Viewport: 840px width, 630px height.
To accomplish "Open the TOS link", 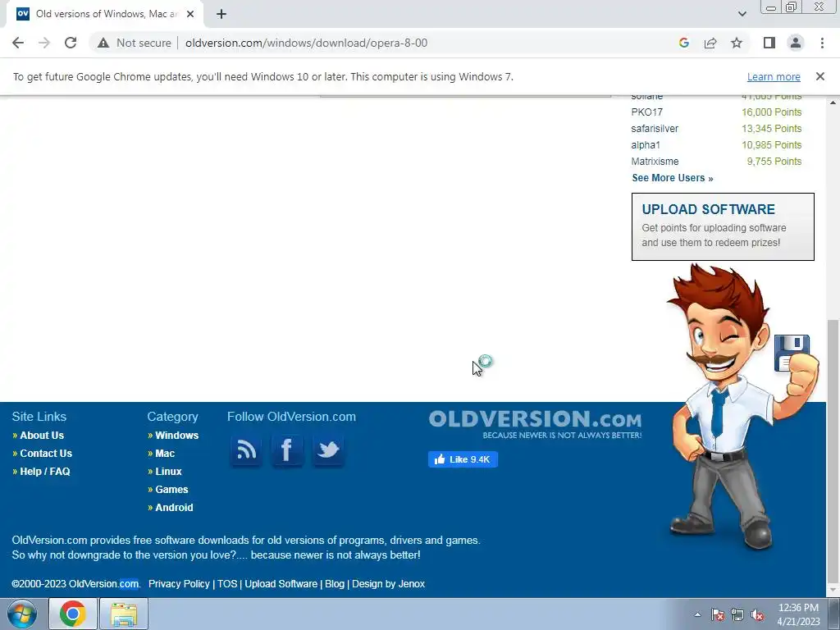I will click(x=227, y=584).
